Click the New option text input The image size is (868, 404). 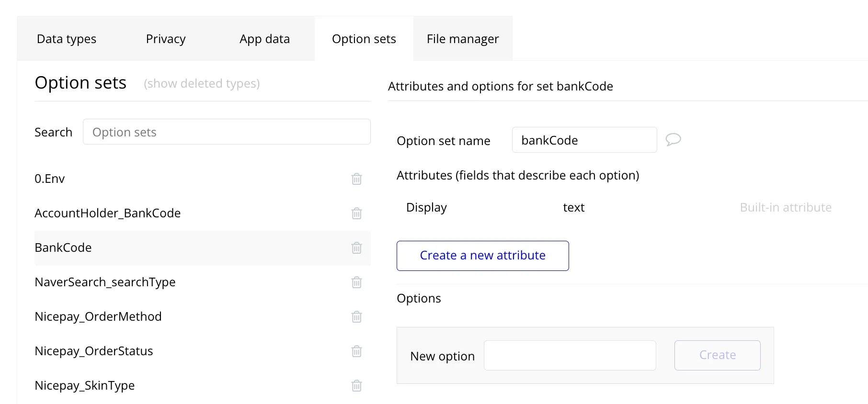pyautogui.click(x=570, y=356)
